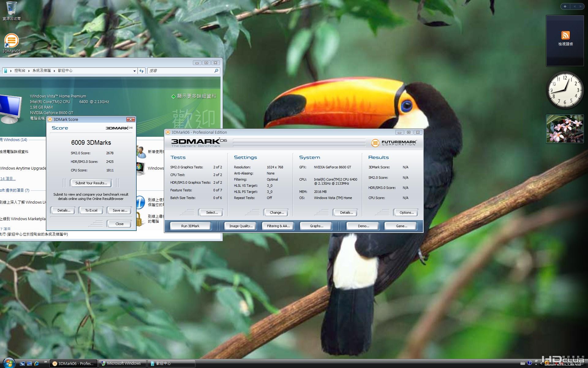Click the address bar location icon
Image resolution: width=588 pixels, height=368 pixels.
[x=5, y=71]
